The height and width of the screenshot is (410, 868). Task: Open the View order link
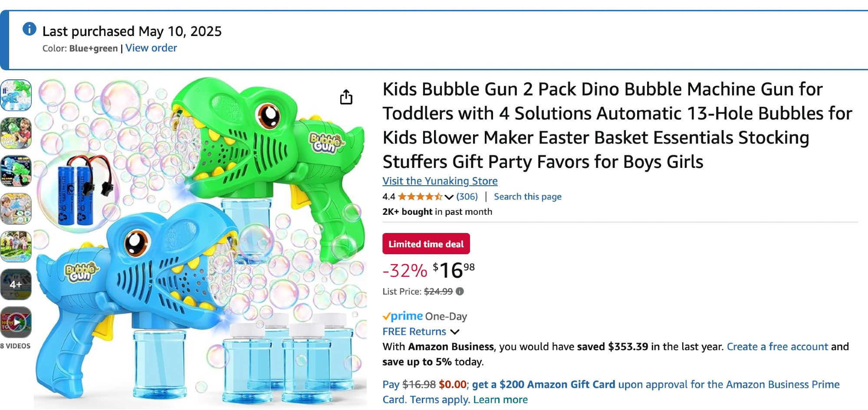151,48
